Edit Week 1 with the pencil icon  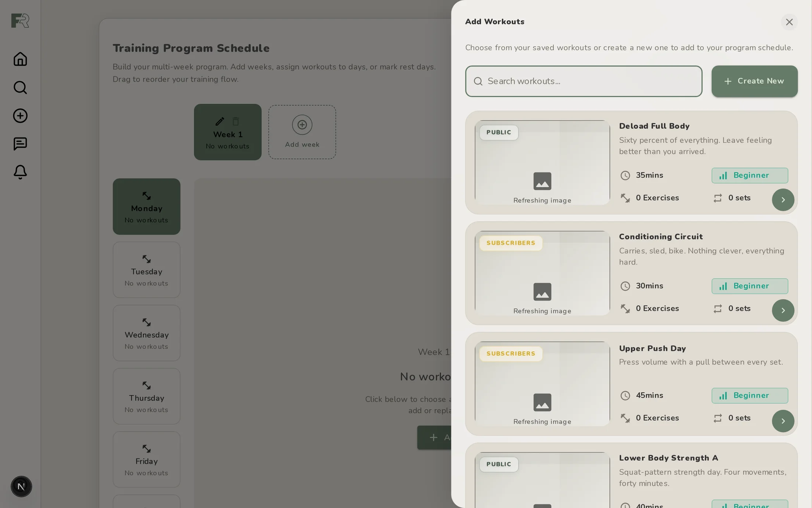point(220,121)
